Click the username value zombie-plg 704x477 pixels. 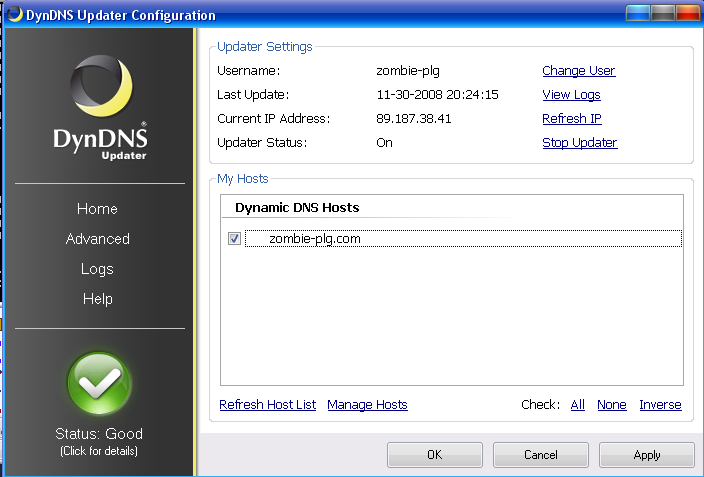click(408, 71)
